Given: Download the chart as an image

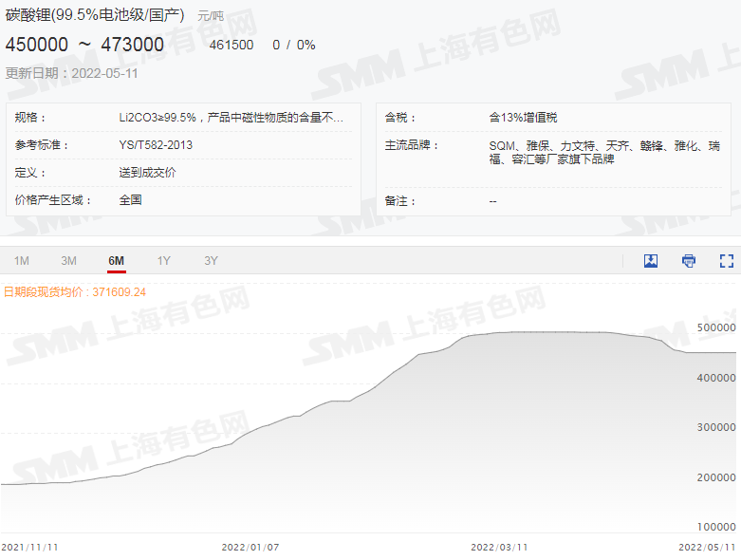Looking at the screenshot, I should tap(651, 261).
